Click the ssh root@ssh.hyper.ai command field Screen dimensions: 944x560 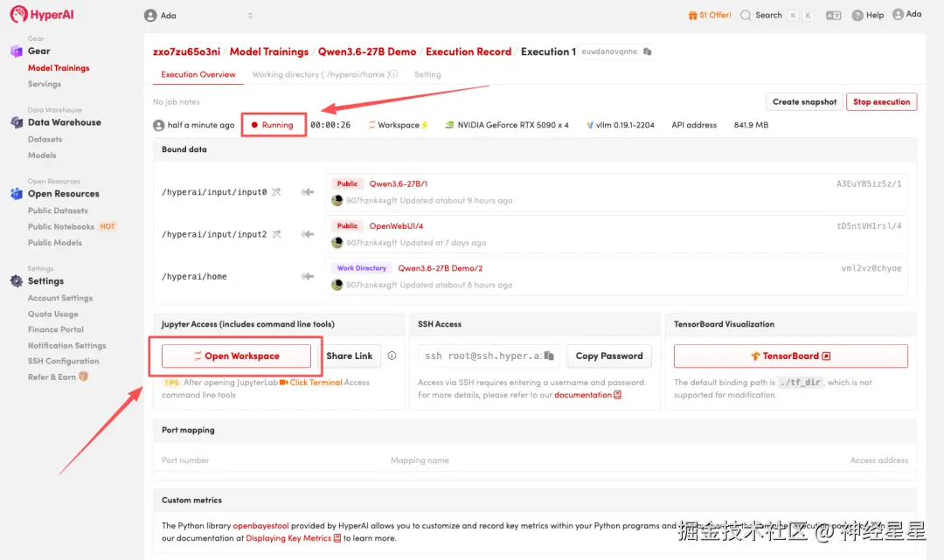489,356
